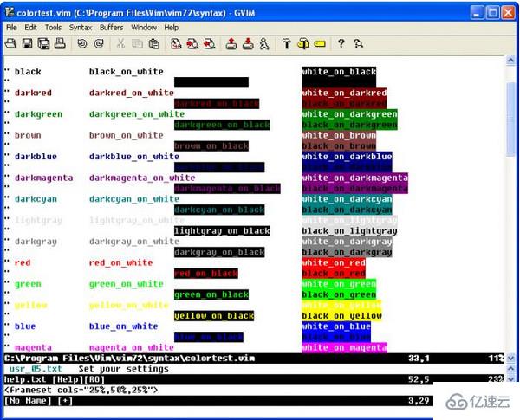Image resolution: width=520 pixels, height=420 pixels.
Task: Click the 'brown_on_white' text
Action: 127,135
